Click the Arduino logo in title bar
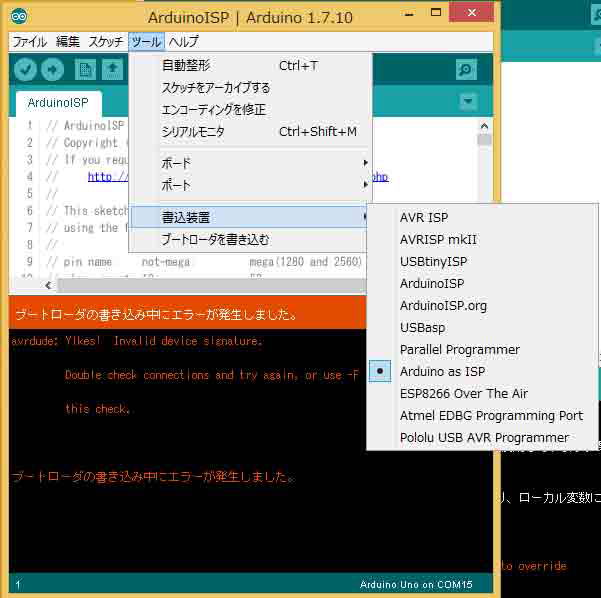601x598 pixels. (19, 16)
